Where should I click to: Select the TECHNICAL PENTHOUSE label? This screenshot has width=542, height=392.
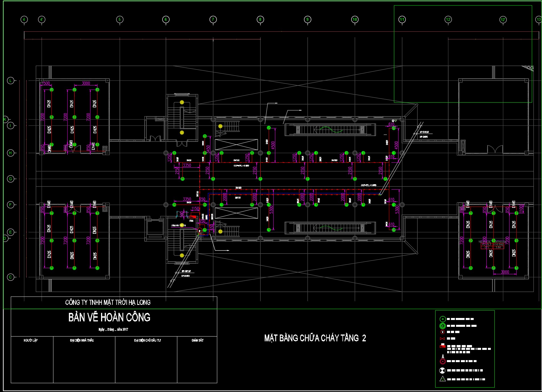tap(492, 242)
